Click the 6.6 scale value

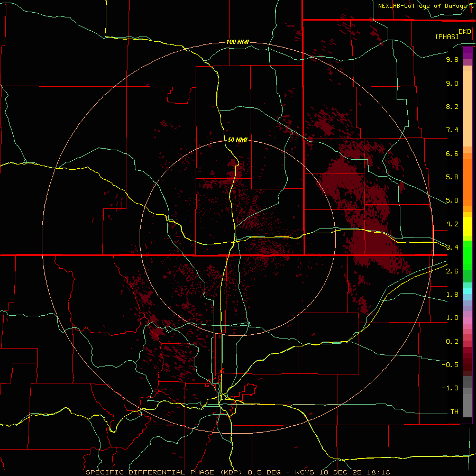coord(452,153)
